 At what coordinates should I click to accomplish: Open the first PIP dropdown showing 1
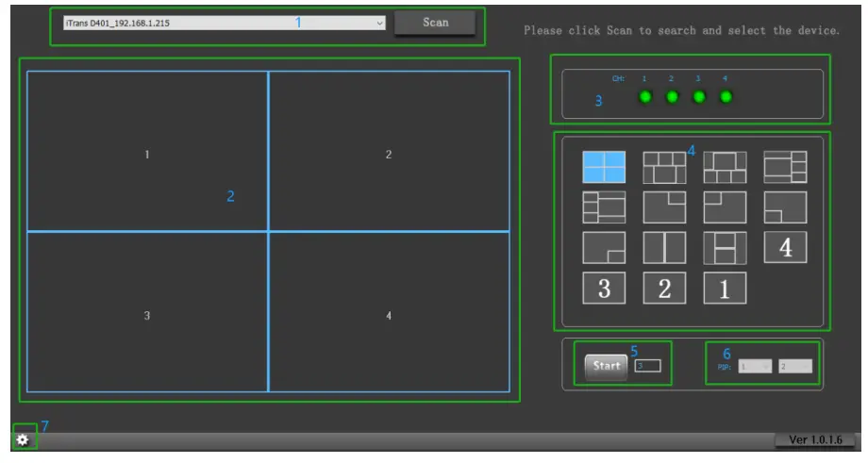point(755,366)
